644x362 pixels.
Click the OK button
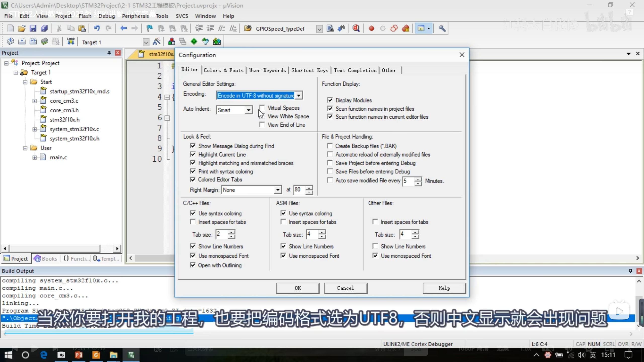(298, 288)
